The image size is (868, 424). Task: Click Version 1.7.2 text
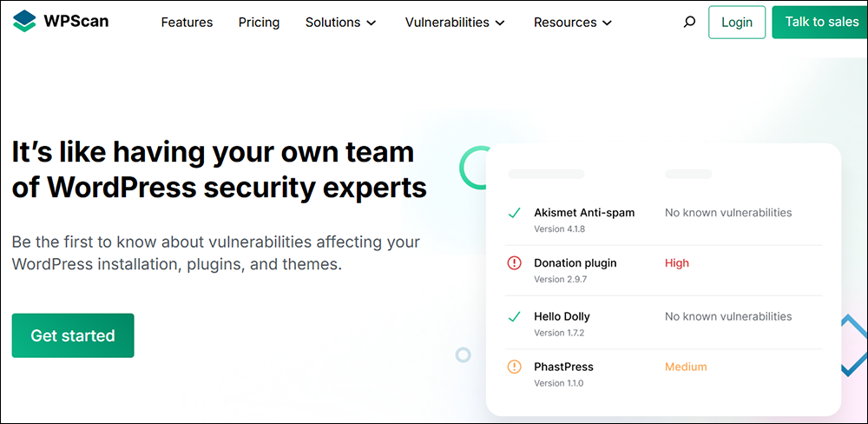[x=559, y=333]
